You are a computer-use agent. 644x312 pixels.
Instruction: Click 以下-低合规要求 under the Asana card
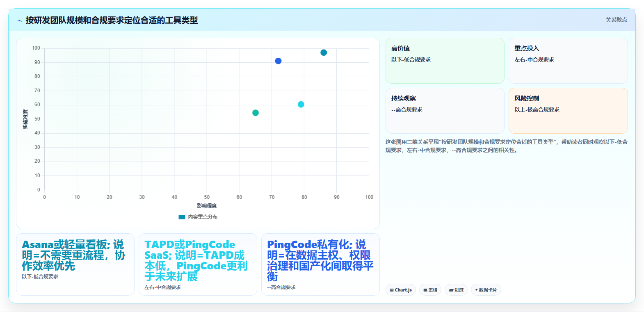(x=40, y=277)
